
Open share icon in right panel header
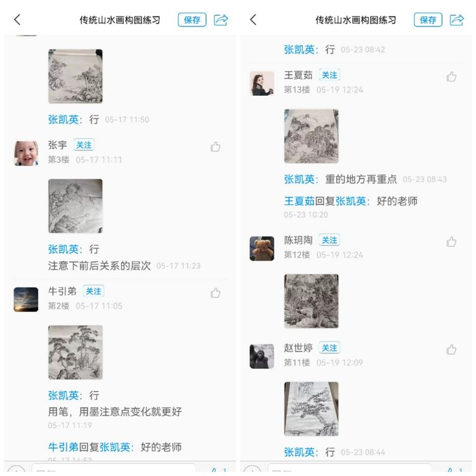click(456, 20)
